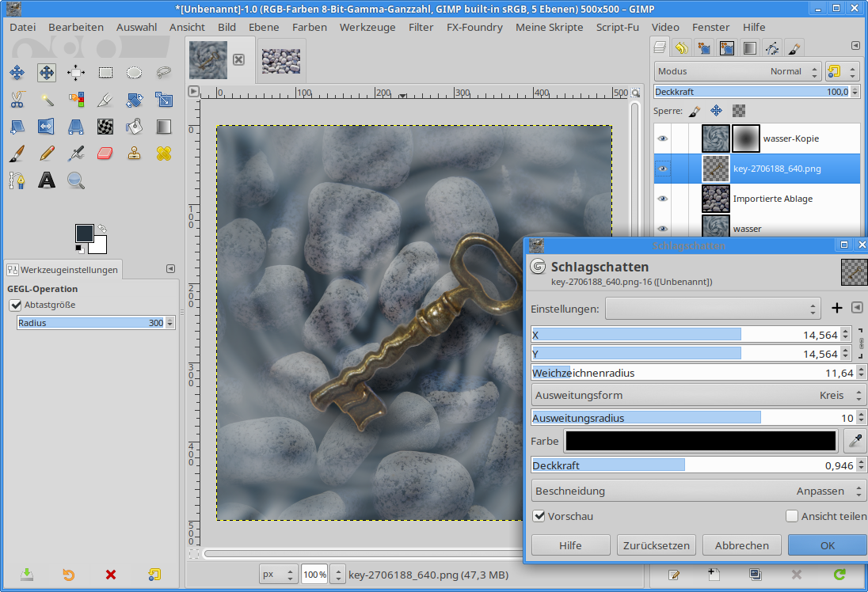Select the Zoom magnifier tool
Viewport: 868px width, 592px height.
[76, 180]
